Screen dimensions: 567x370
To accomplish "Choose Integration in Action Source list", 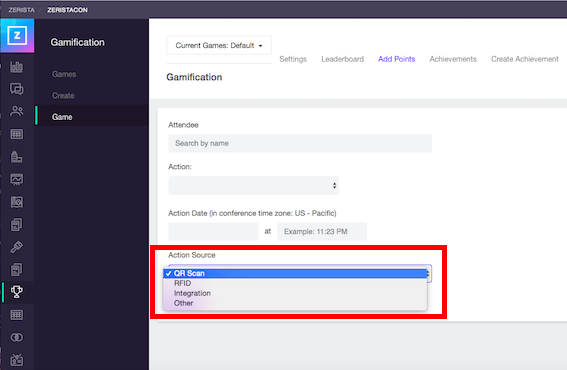I will pos(295,293).
